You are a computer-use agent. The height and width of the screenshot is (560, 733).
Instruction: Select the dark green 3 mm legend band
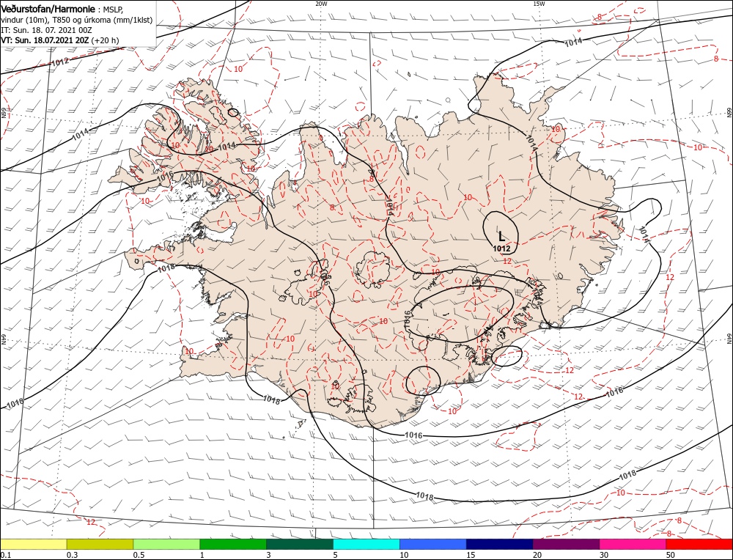[x=300, y=544]
